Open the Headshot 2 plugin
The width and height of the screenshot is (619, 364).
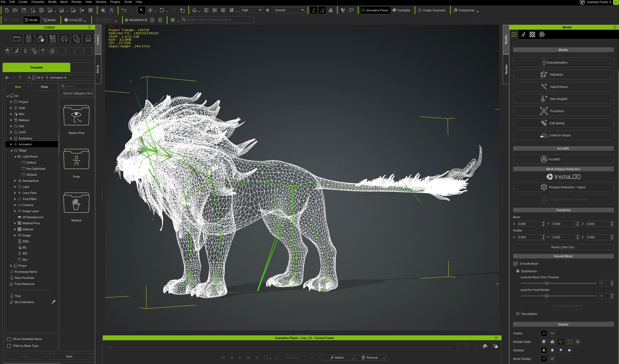pos(136,20)
